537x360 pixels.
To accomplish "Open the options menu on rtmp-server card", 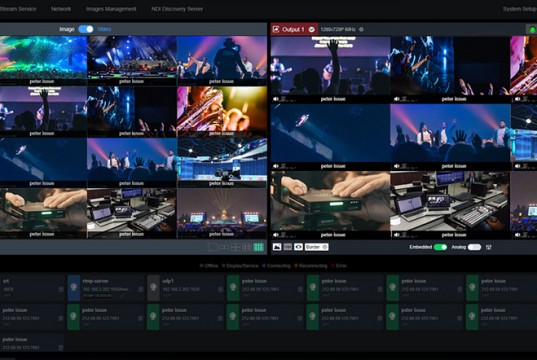I will 141,289.
